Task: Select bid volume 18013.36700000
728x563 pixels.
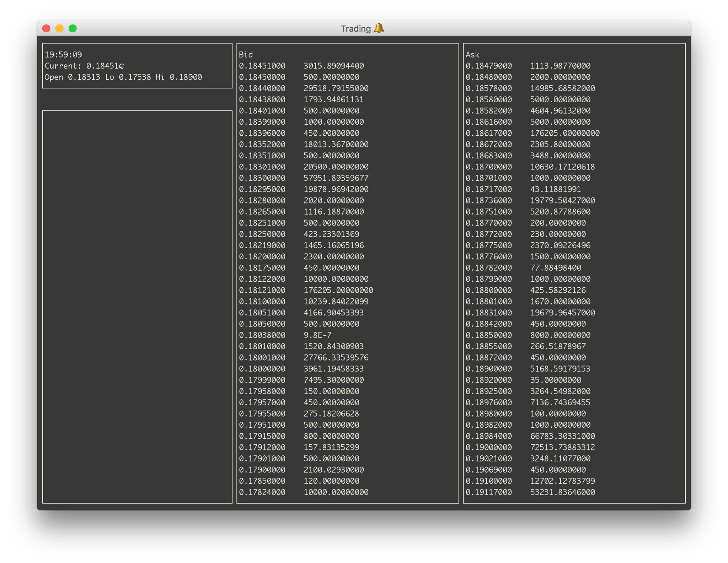Action: point(336,145)
